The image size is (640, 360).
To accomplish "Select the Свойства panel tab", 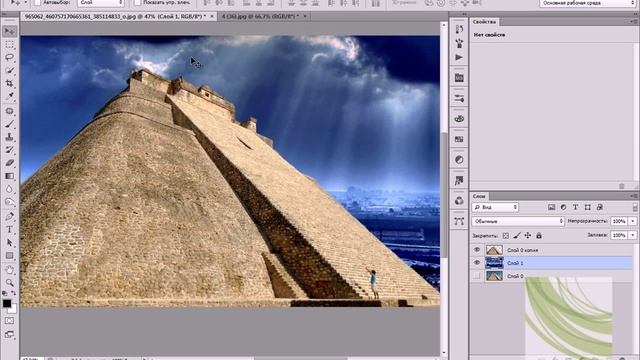I will pos(484,22).
